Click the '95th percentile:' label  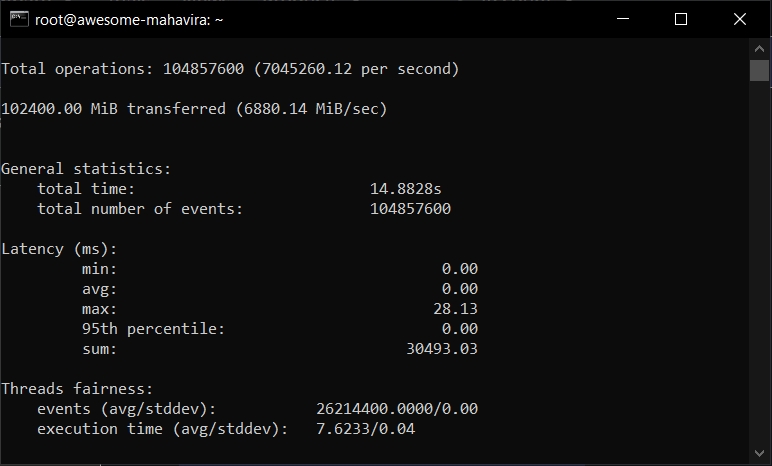tap(154, 329)
